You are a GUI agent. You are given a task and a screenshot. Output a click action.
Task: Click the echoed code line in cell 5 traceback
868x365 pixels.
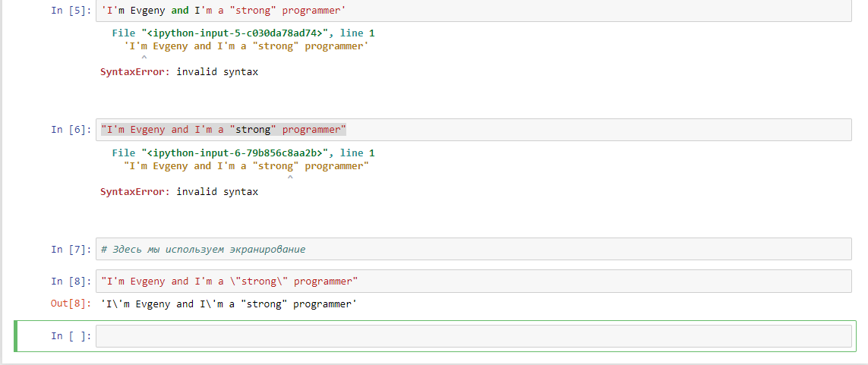pyautogui.click(x=246, y=46)
